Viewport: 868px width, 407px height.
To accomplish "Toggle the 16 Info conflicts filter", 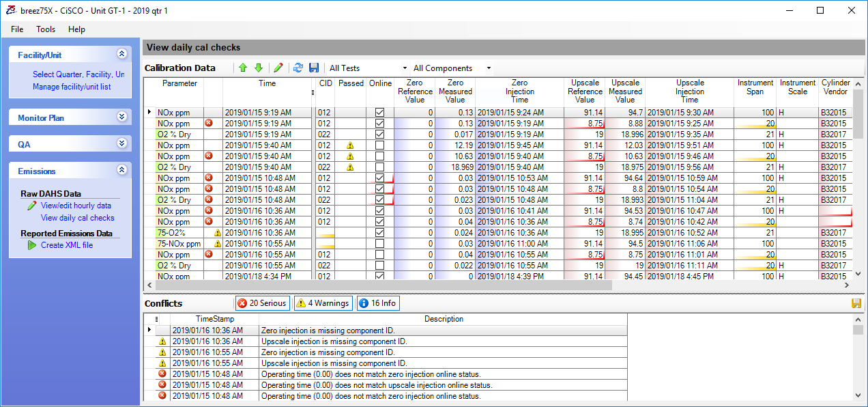I will [x=377, y=303].
